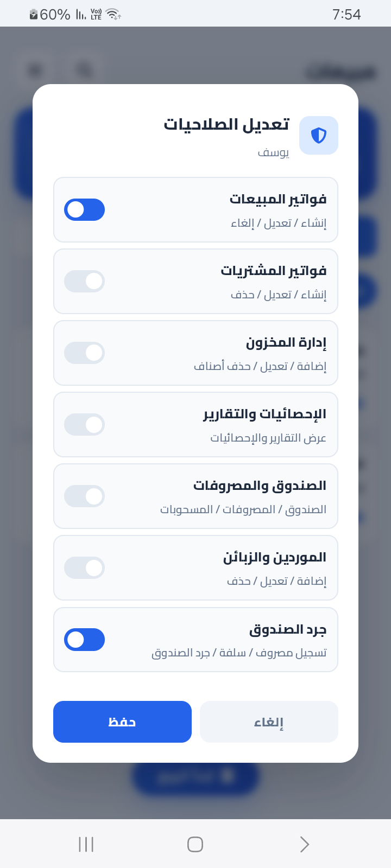Disable the جرد الصندوق permission toggle
The image size is (391, 868).
coord(85,640)
